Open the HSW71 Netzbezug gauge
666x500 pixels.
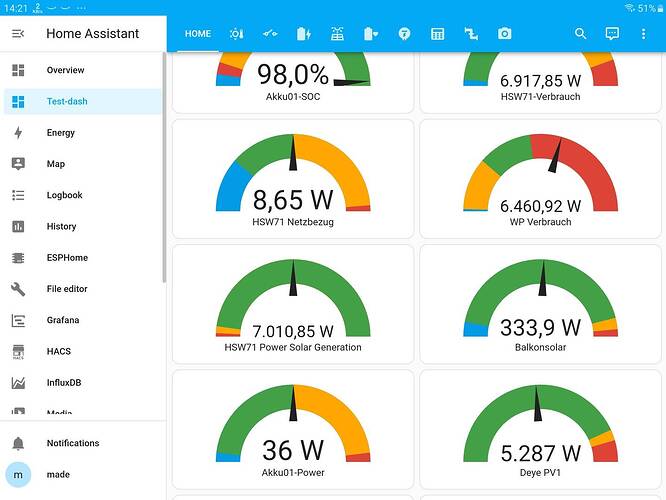pyautogui.click(x=293, y=179)
